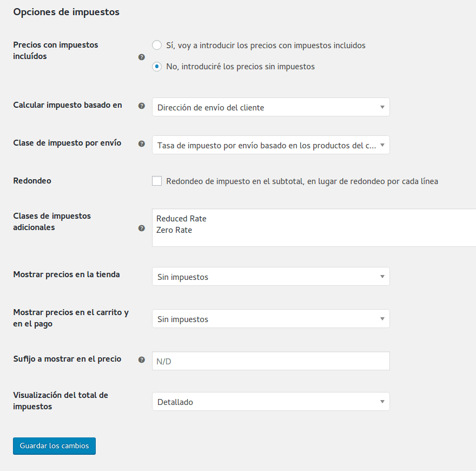
Task: Open the help tooltip for "Precios con impuestos incluídos"
Action: point(141,56)
